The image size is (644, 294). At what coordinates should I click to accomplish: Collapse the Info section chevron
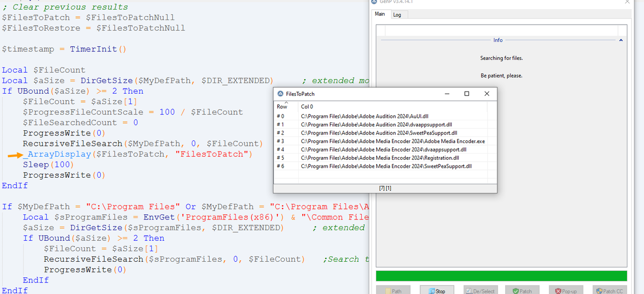(621, 40)
